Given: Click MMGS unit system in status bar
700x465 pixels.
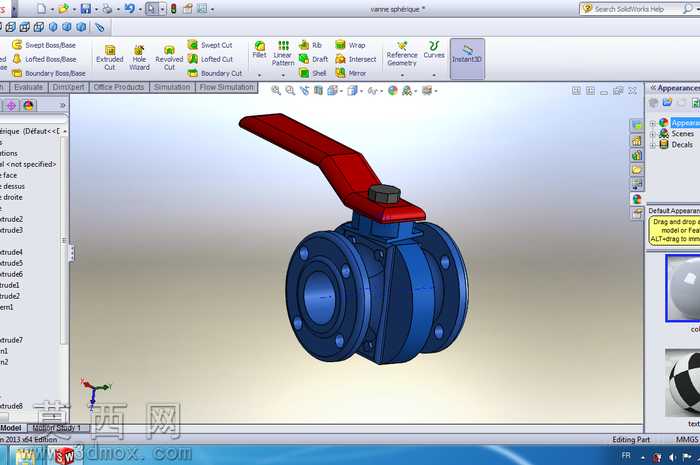Looking at the screenshot, I should [687, 440].
